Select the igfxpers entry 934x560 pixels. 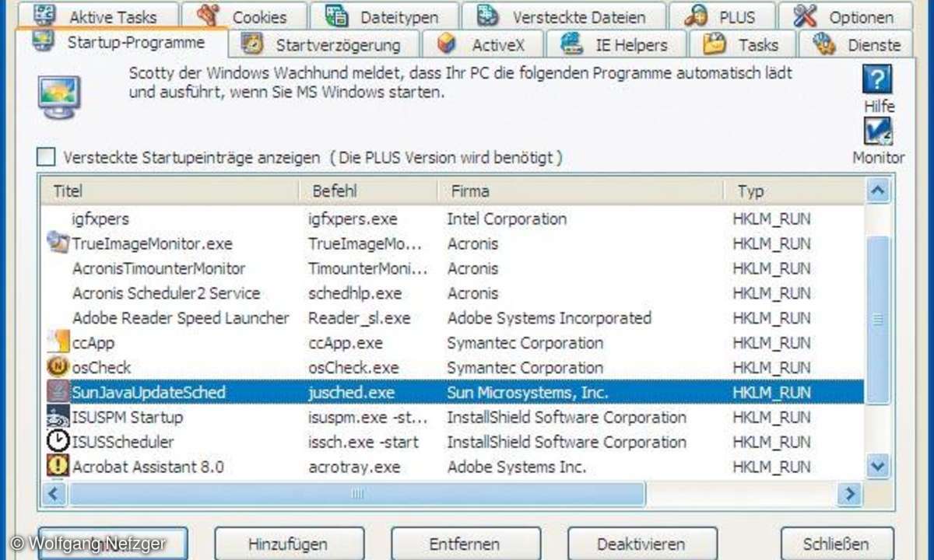tap(100, 219)
